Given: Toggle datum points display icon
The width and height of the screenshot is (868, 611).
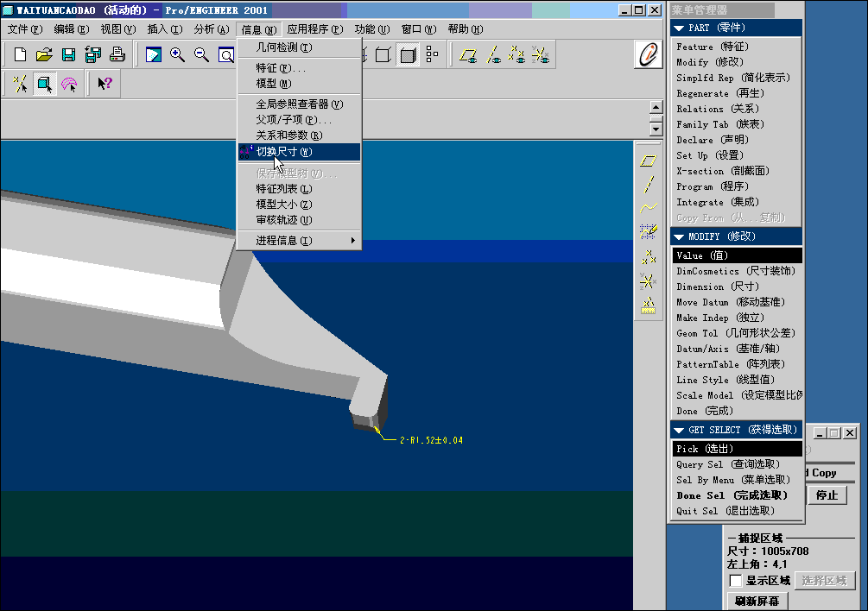Looking at the screenshot, I should click(516, 54).
